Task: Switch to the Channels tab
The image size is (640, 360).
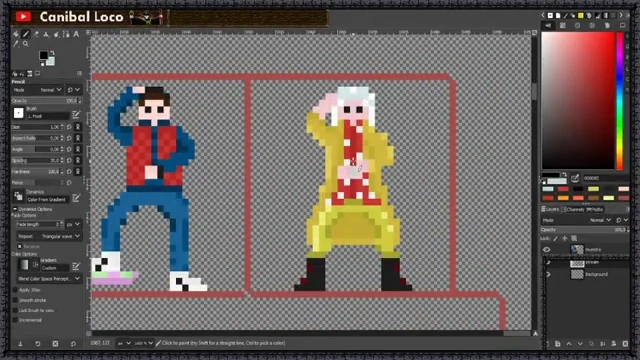Action: pos(573,209)
